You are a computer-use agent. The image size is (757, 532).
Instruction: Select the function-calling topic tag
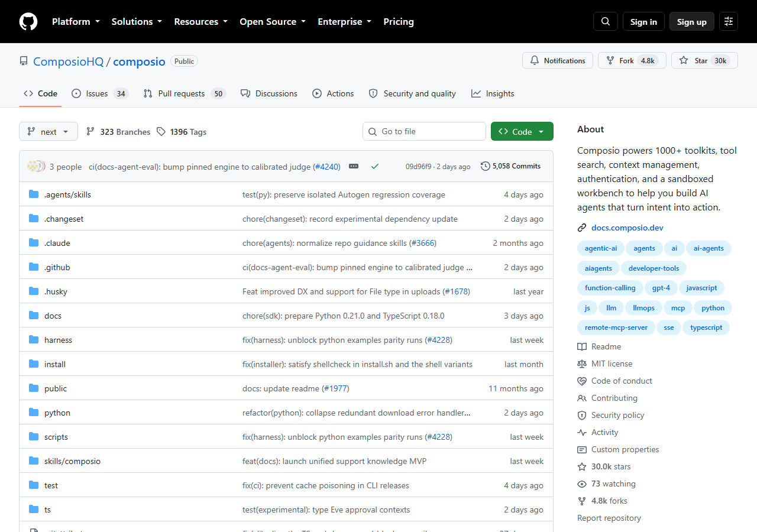coord(610,288)
